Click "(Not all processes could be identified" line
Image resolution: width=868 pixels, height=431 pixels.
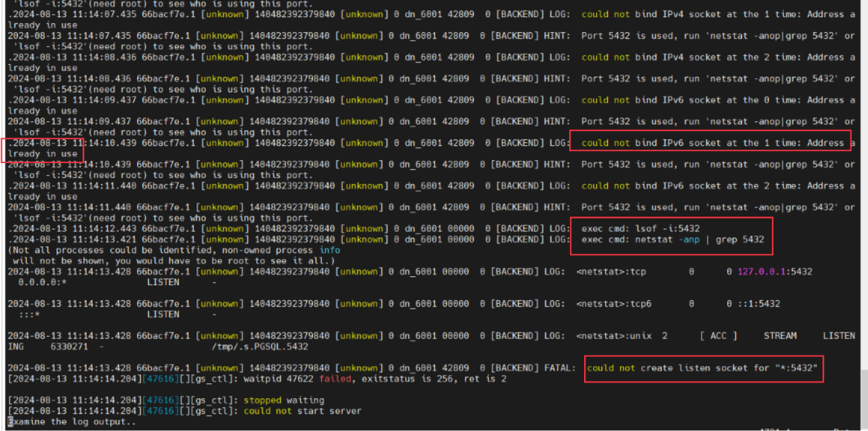click(174, 250)
